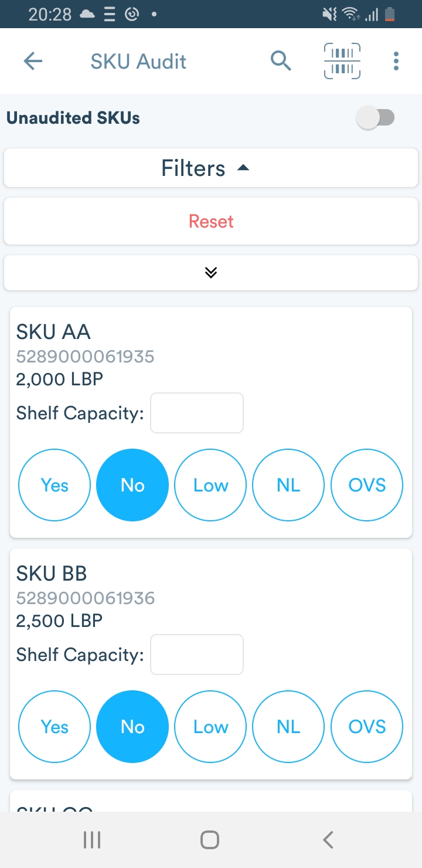
Task: Click the red Reset button
Action: pyautogui.click(x=211, y=221)
